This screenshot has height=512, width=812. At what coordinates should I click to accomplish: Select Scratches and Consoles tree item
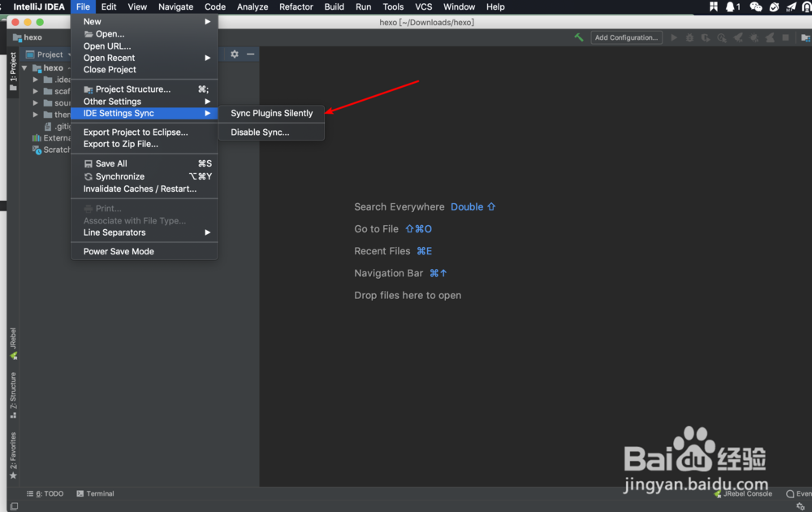point(50,150)
